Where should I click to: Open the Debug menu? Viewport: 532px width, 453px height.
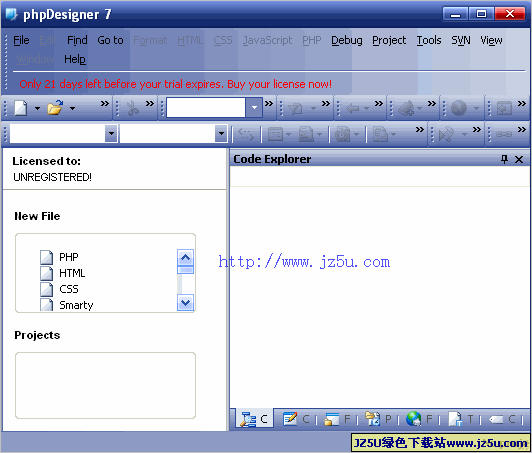(346, 40)
